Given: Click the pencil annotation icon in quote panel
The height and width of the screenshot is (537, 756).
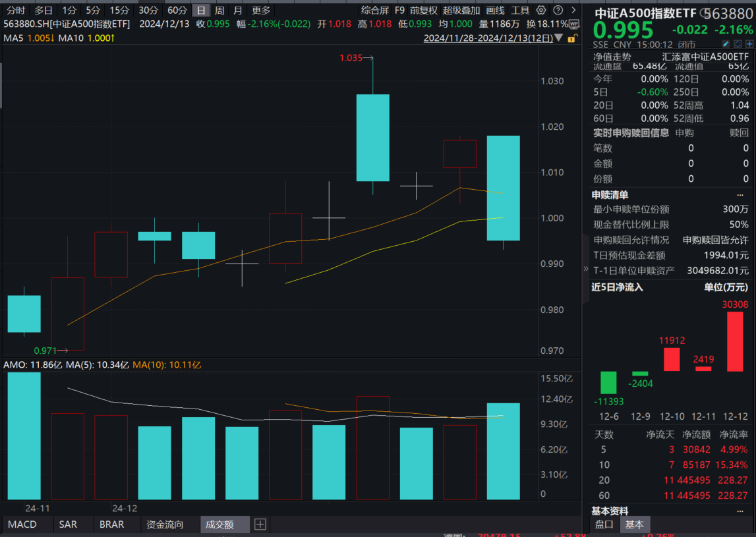Looking at the screenshot, I should coord(726,43).
